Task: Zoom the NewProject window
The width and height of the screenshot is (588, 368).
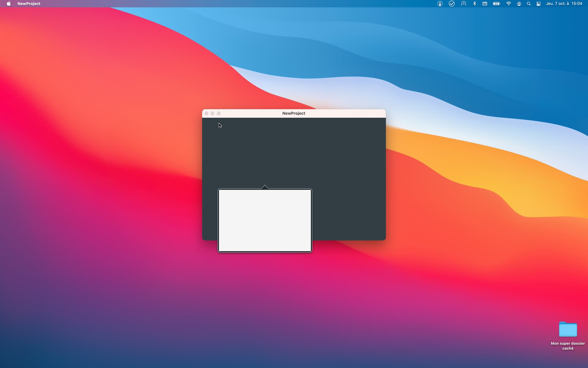Action: (219, 113)
